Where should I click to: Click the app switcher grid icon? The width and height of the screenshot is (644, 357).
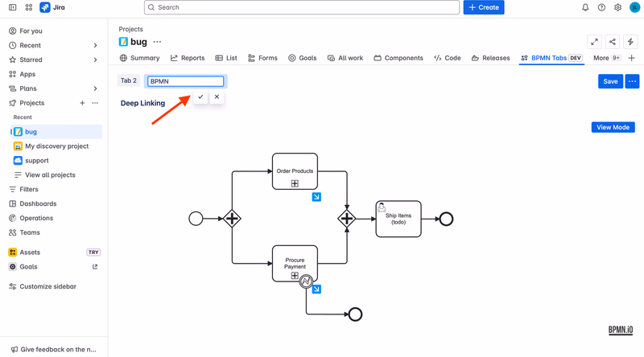(29, 7)
